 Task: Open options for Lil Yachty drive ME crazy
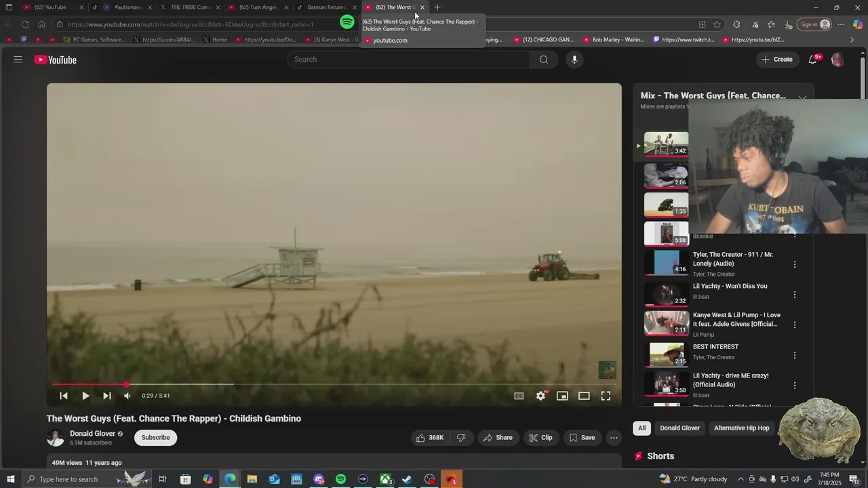[x=795, y=385]
